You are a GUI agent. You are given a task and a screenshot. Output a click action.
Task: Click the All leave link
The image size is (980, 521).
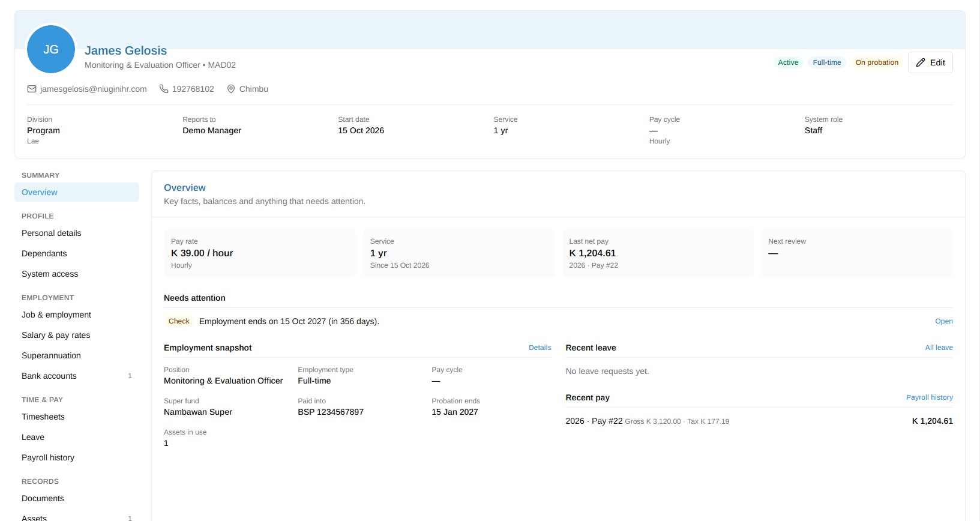pyautogui.click(x=939, y=348)
